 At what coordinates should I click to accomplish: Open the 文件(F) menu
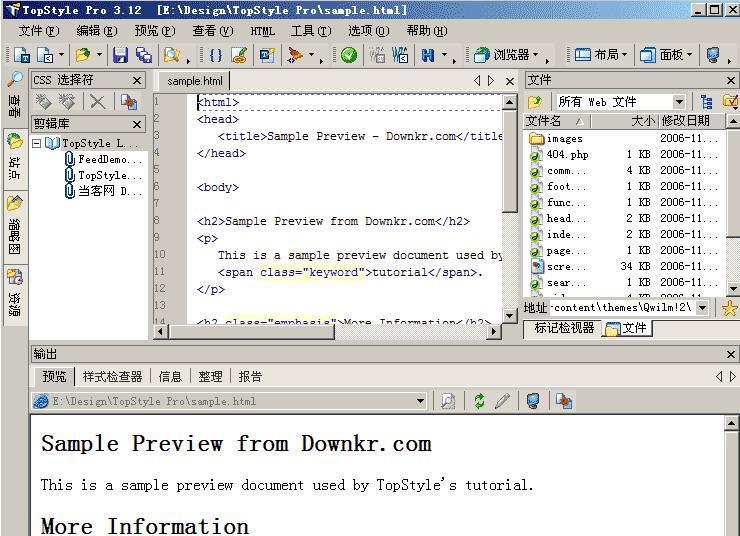(39, 31)
